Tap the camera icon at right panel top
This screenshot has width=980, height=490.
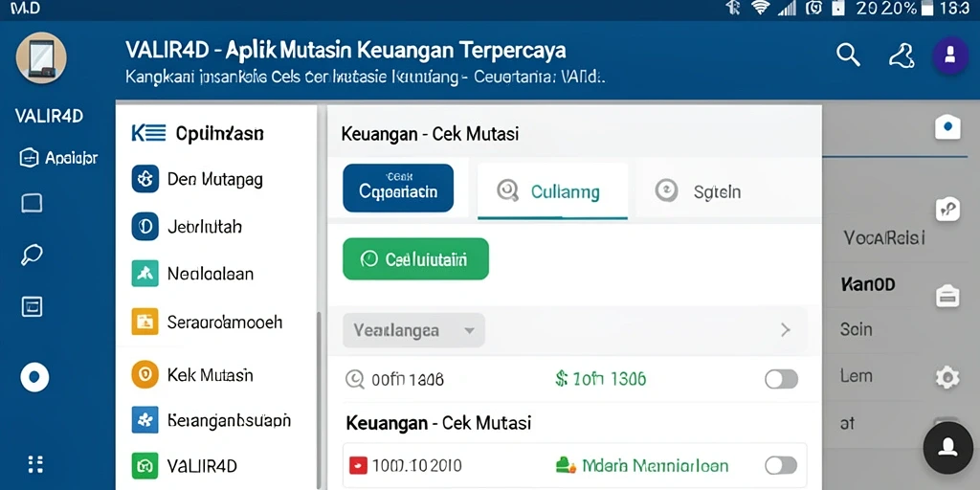coord(947,126)
